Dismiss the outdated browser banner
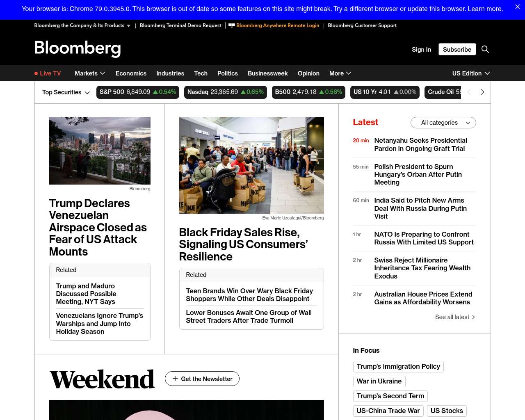 (518, 7)
